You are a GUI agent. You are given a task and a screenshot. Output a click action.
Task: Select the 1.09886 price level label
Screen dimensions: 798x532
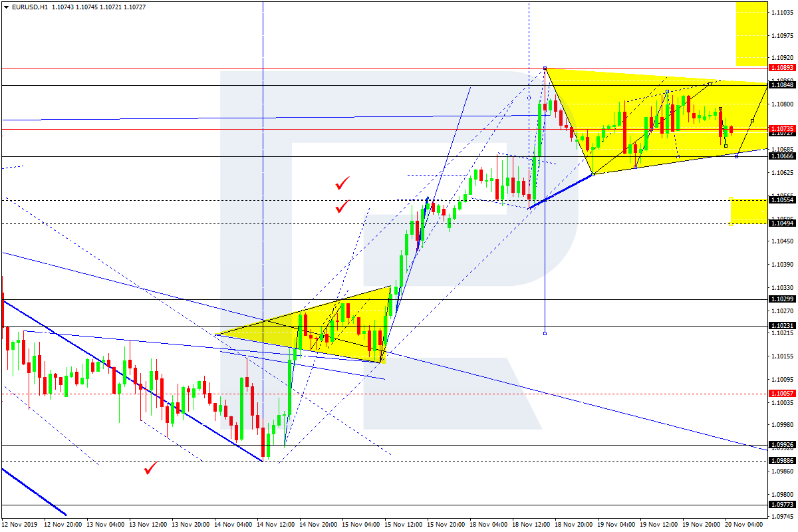[782, 460]
